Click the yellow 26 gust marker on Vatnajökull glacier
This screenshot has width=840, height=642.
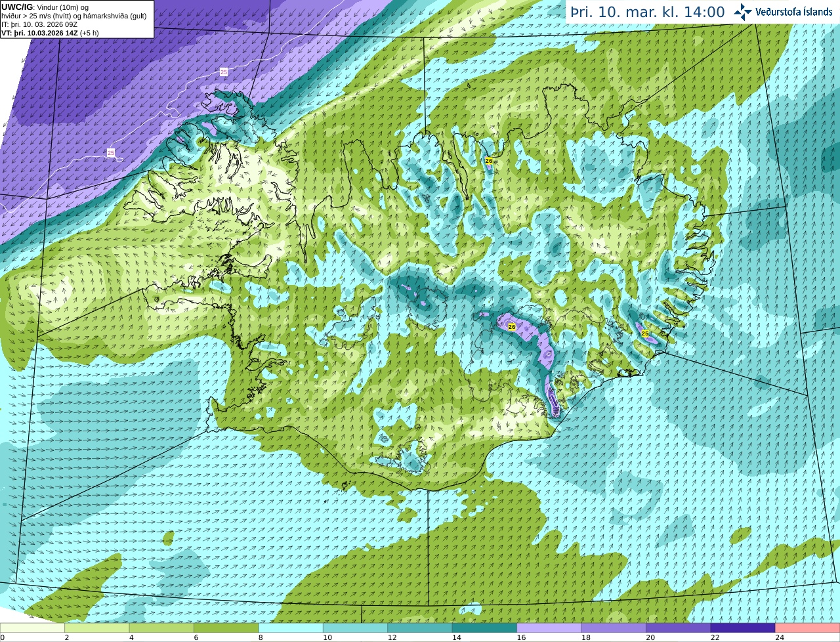click(x=512, y=326)
